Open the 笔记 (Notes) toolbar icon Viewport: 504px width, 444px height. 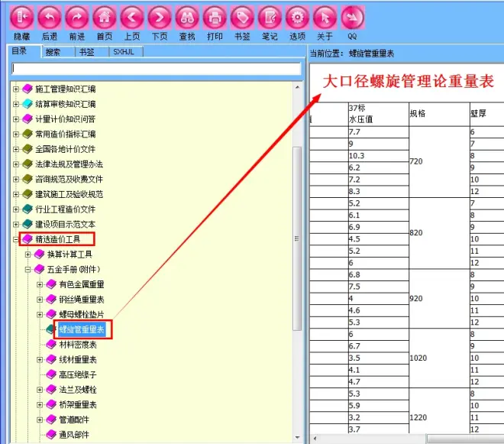(x=270, y=17)
